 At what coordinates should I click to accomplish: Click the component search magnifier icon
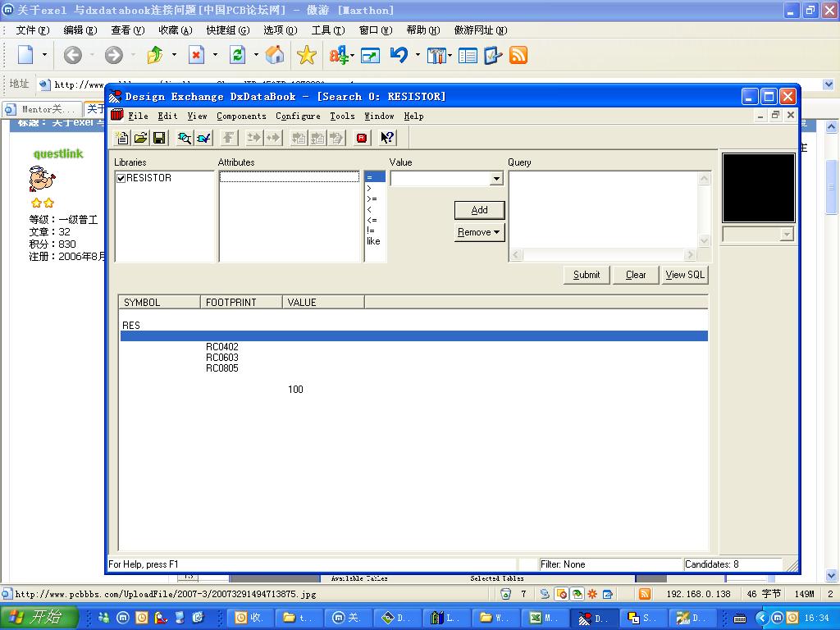pyautogui.click(x=185, y=138)
